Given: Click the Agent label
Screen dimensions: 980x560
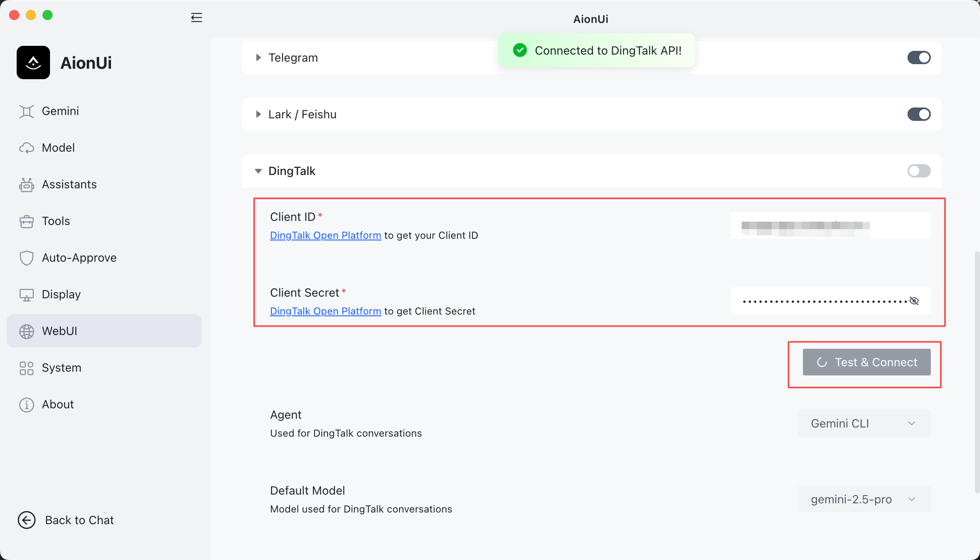Looking at the screenshot, I should tap(286, 415).
